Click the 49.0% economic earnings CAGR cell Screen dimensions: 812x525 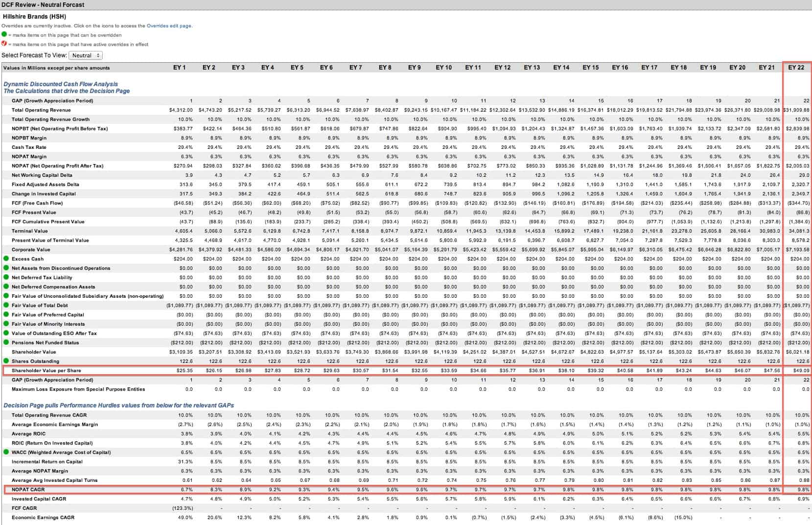pyautogui.click(x=186, y=518)
